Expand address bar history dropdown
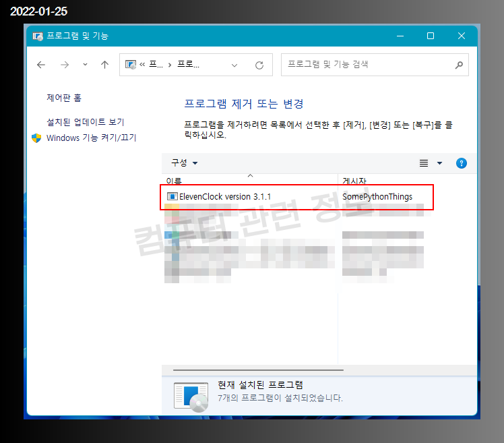Viewport: 504px width, 443px height. [234, 65]
